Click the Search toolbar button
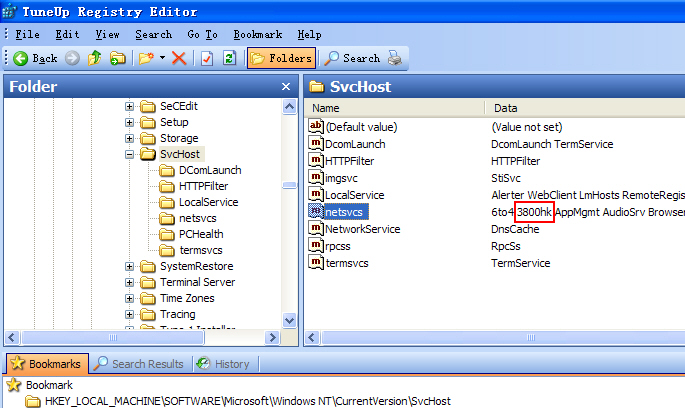This screenshot has height=408, width=685. (353, 58)
